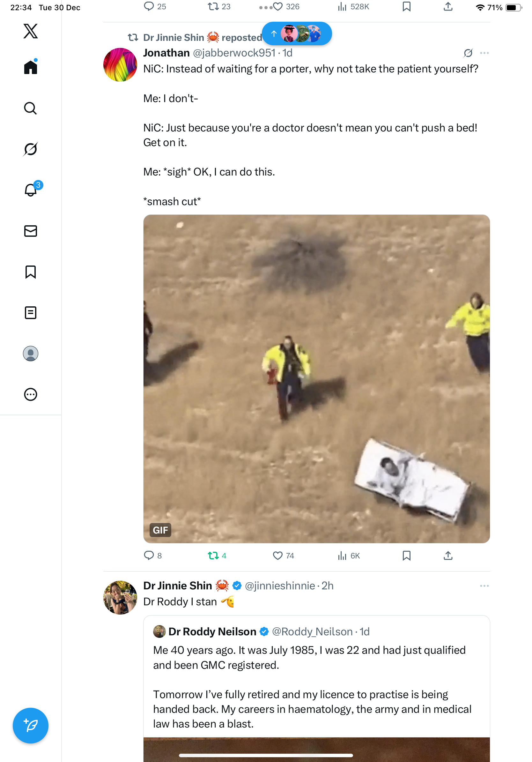Play the hospital bed GIF

tap(316, 379)
